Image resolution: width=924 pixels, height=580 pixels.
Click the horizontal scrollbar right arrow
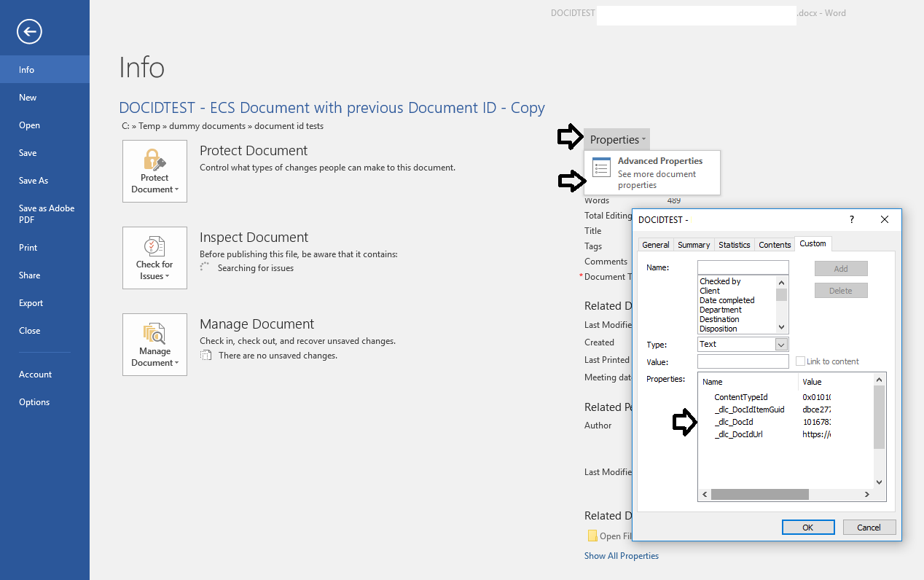tap(867, 494)
